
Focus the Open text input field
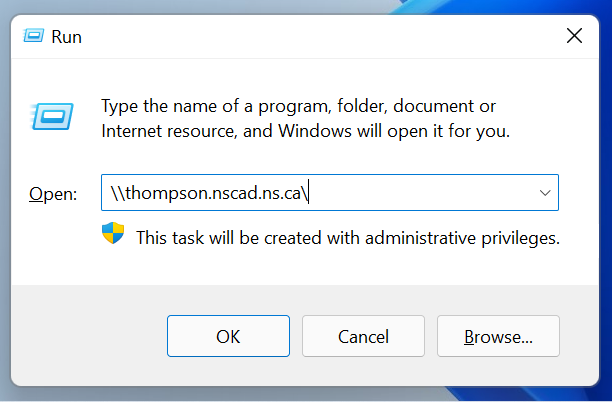pyautogui.click(x=330, y=192)
